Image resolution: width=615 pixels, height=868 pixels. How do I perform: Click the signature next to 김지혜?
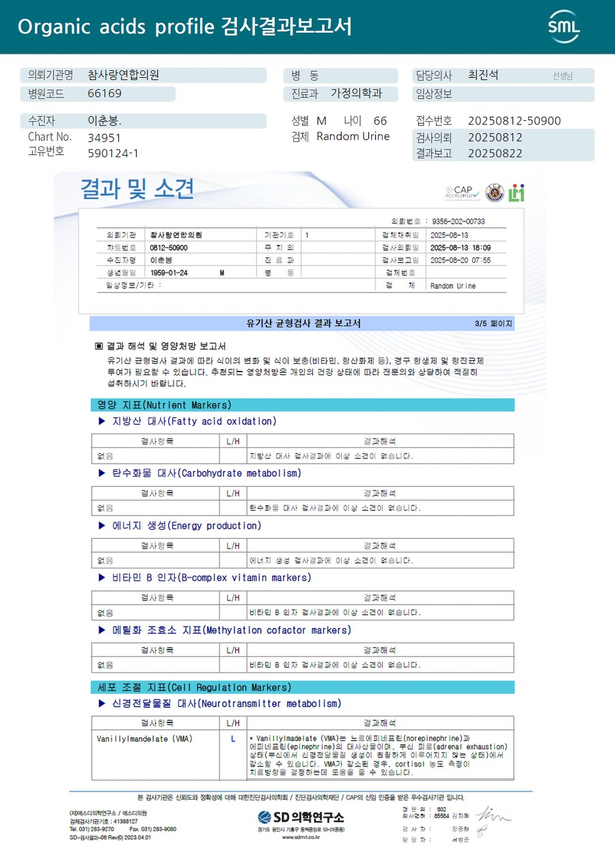tap(493, 814)
